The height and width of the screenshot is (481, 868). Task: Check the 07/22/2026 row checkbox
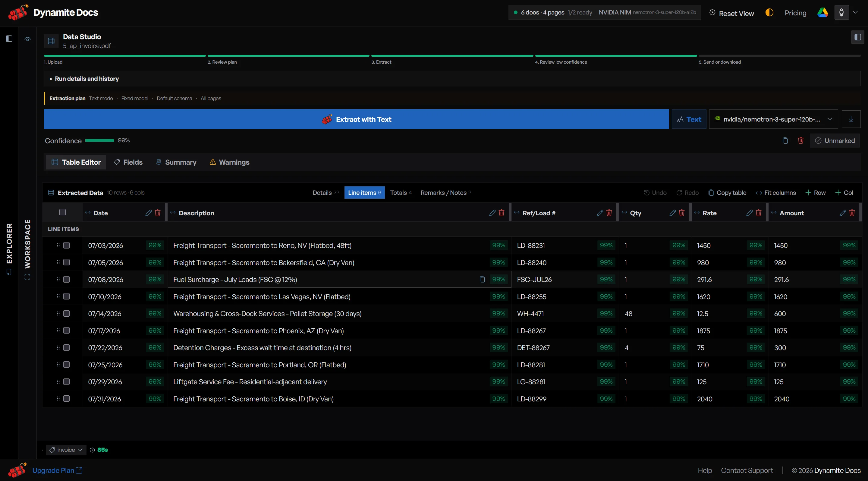pos(66,347)
